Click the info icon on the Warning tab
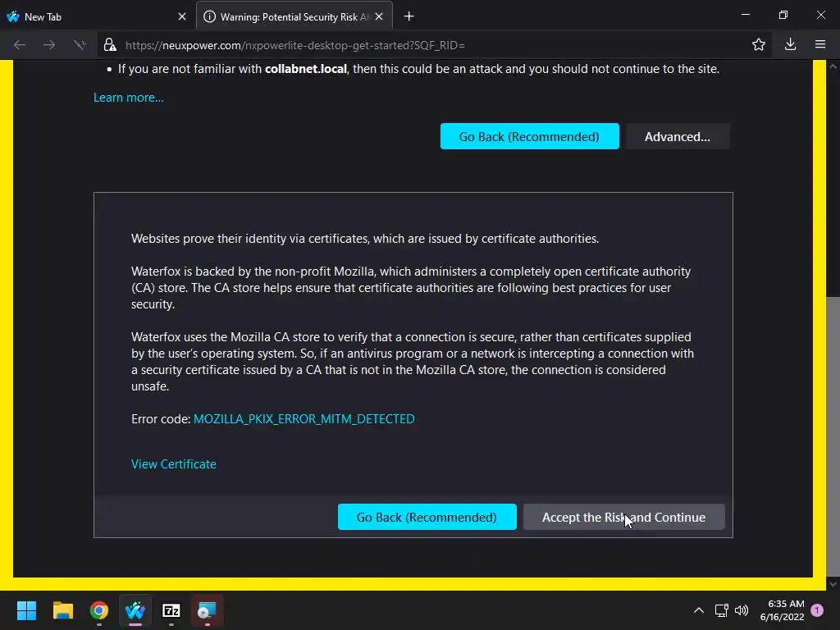The height and width of the screenshot is (630, 840). [x=210, y=16]
